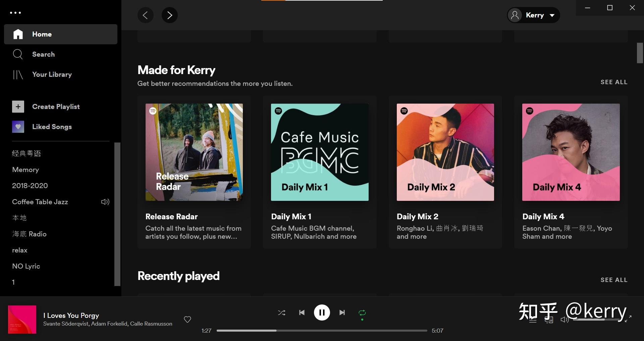Pause the currently playing song
Image resolution: width=644 pixels, height=341 pixels.
point(322,312)
